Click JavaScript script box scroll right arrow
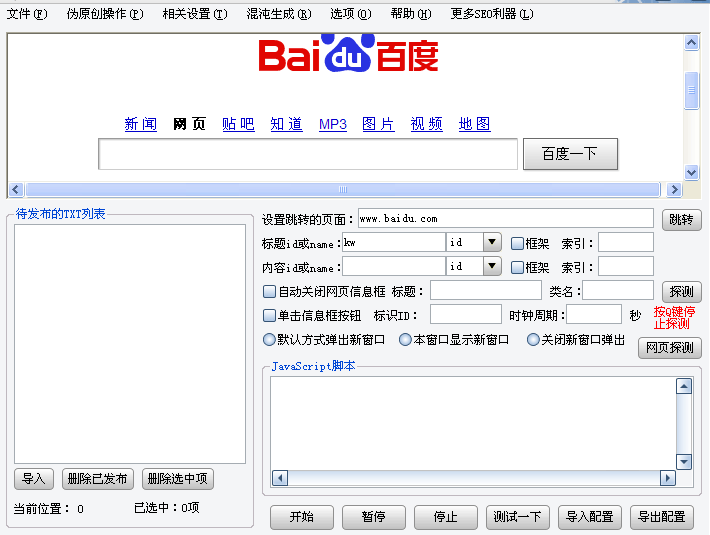 (x=667, y=478)
